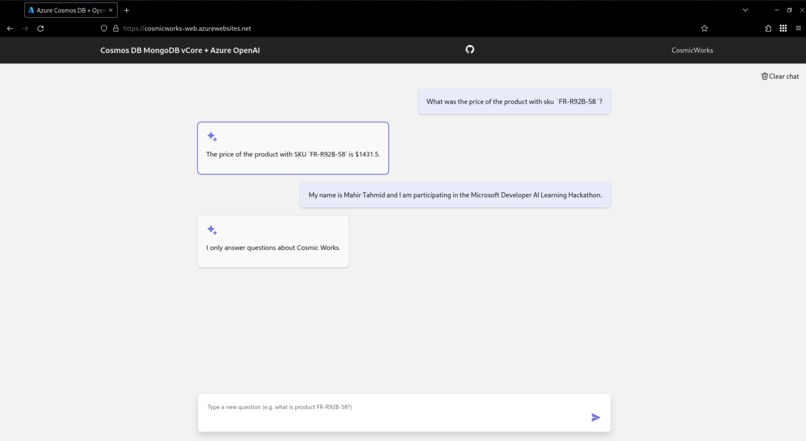Open the extensions icon in browser toolbar
Screen dimensions: 806x441
768,28
